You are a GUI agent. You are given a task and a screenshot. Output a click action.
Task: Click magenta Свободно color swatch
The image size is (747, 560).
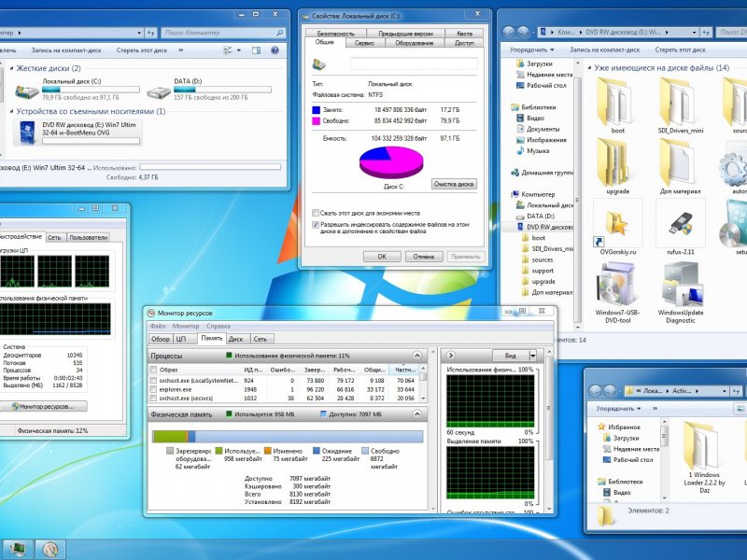[x=316, y=121]
